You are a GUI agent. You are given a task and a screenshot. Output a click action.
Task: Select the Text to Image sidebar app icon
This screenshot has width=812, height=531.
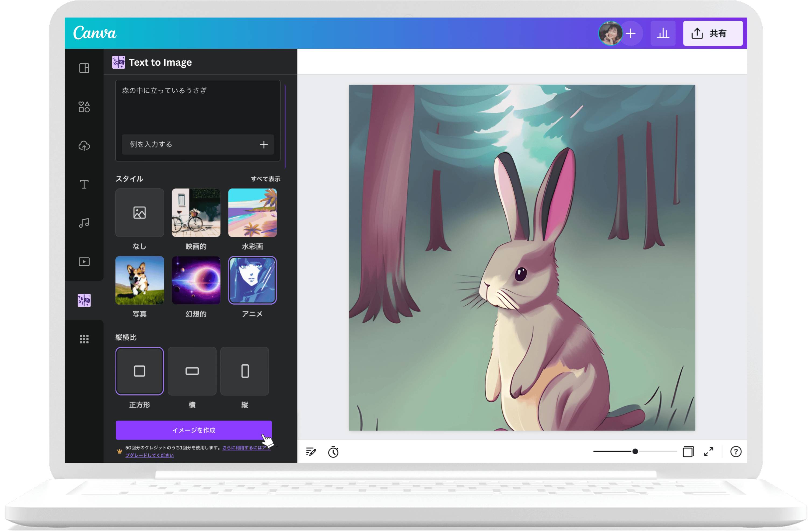[84, 300]
